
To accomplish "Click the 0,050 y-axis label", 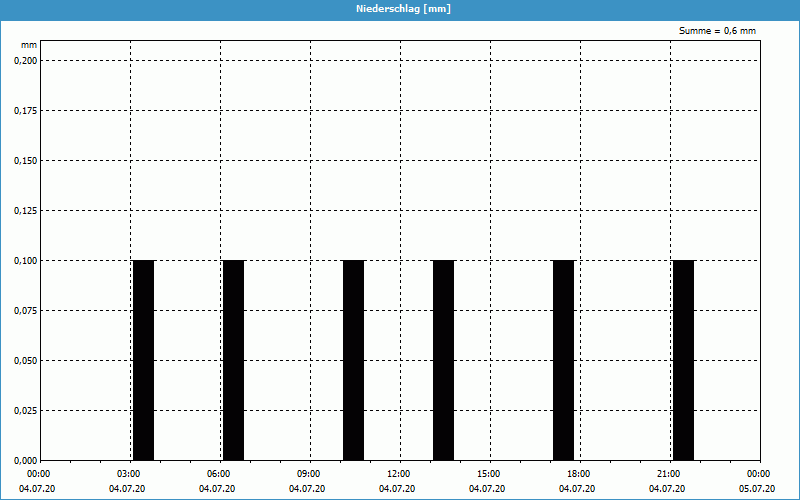I will click(x=24, y=360).
